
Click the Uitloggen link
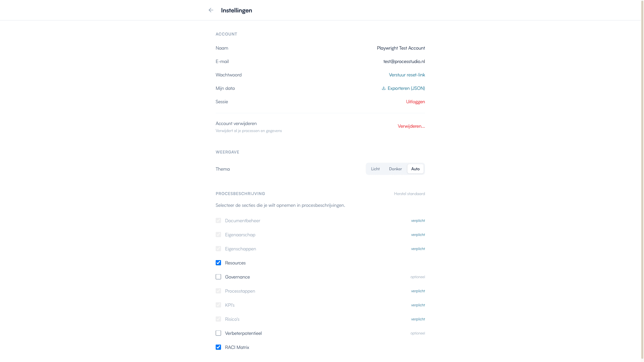pyautogui.click(x=415, y=102)
